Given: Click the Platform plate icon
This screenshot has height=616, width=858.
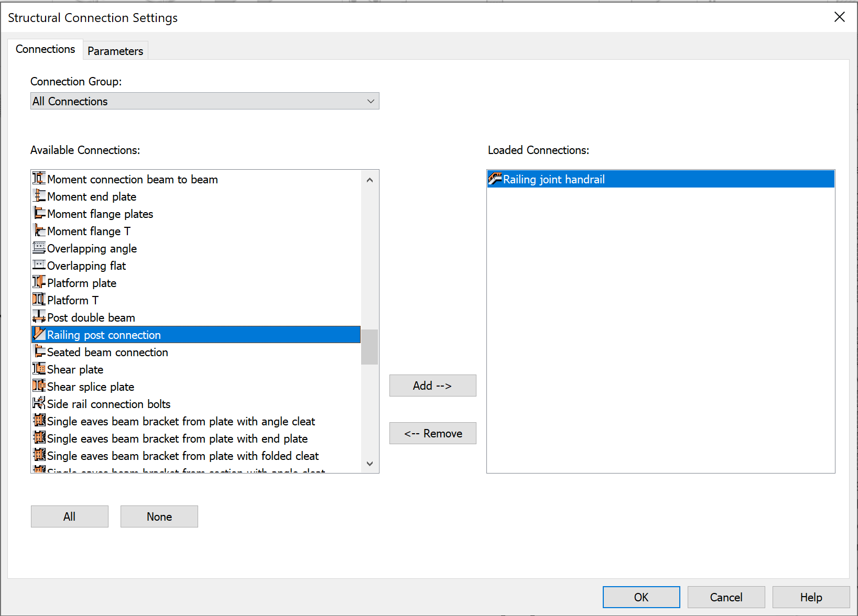Looking at the screenshot, I should point(39,282).
